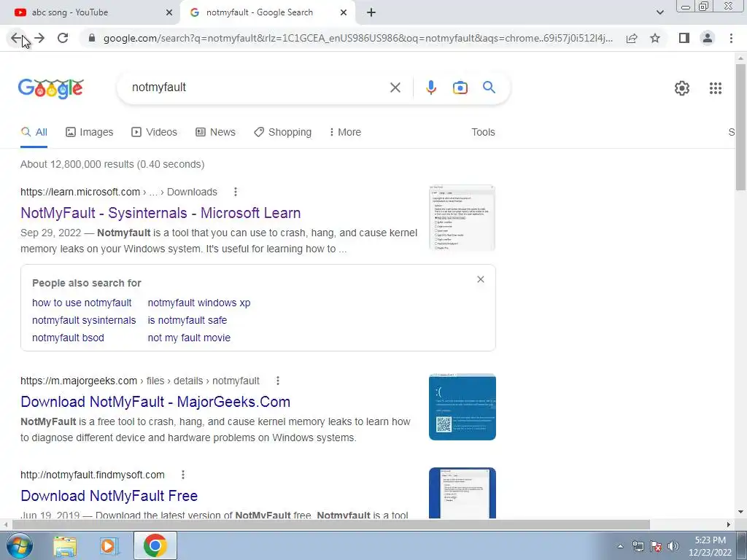This screenshot has height=560, width=747.
Task: Launch Windows Media Player from taskbar
Action: pyautogui.click(x=109, y=545)
